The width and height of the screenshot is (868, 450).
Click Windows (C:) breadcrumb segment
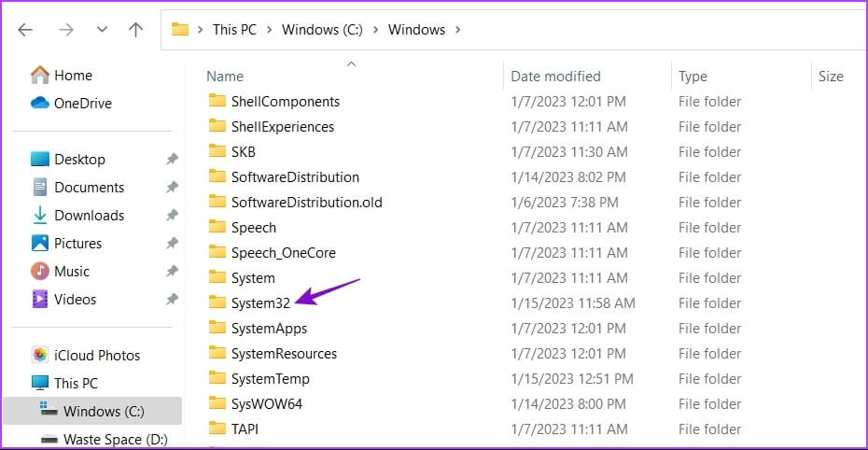[320, 30]
